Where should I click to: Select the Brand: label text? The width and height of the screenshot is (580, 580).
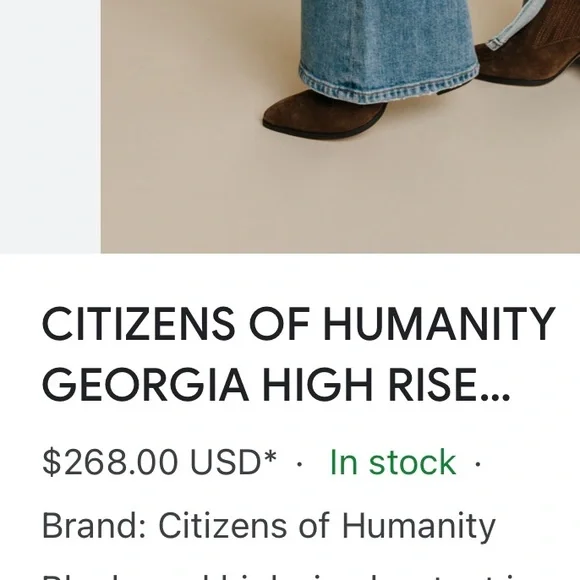coord(94,525)
